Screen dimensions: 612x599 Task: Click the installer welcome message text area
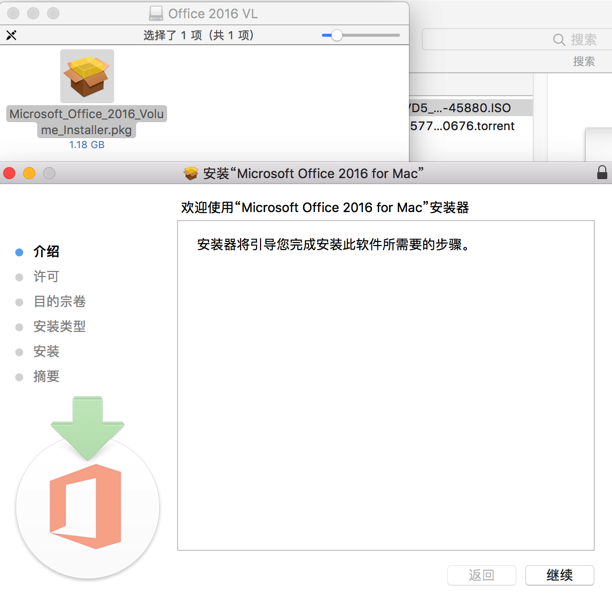pyautogui.click(x=386, y=385)
